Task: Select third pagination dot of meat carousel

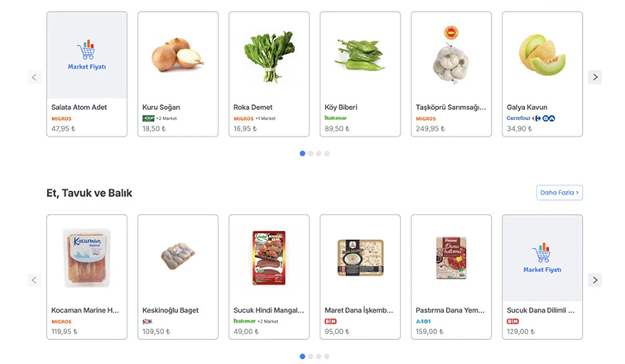Action: click(319, 357)
